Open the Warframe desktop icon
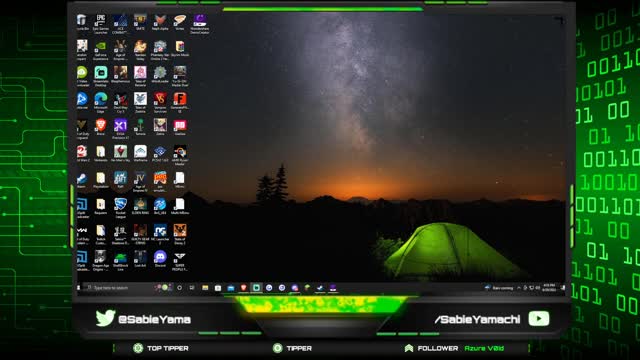The height and width of the screenshot is (360, 640). coord(140,153)
